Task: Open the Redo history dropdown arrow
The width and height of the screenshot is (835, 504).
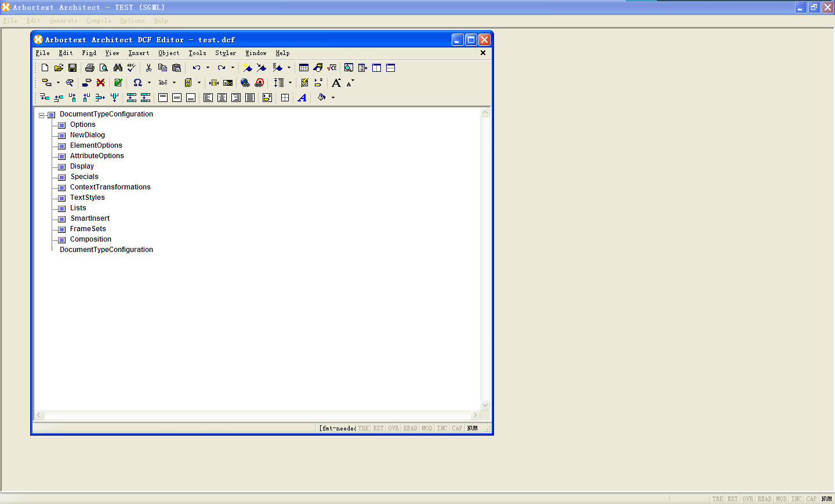Action: [233, 68]
